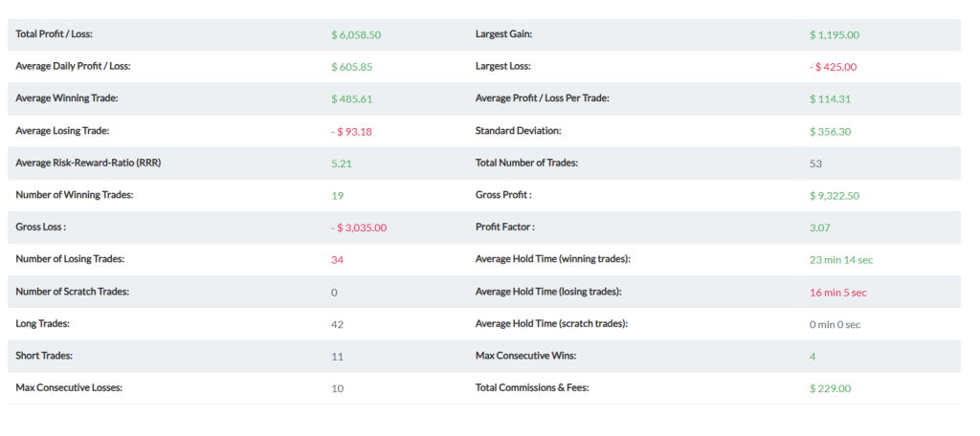Select the Largest Gain label
Image resolution: width=980 pixels, height=436 pixels.
[503, 34]
